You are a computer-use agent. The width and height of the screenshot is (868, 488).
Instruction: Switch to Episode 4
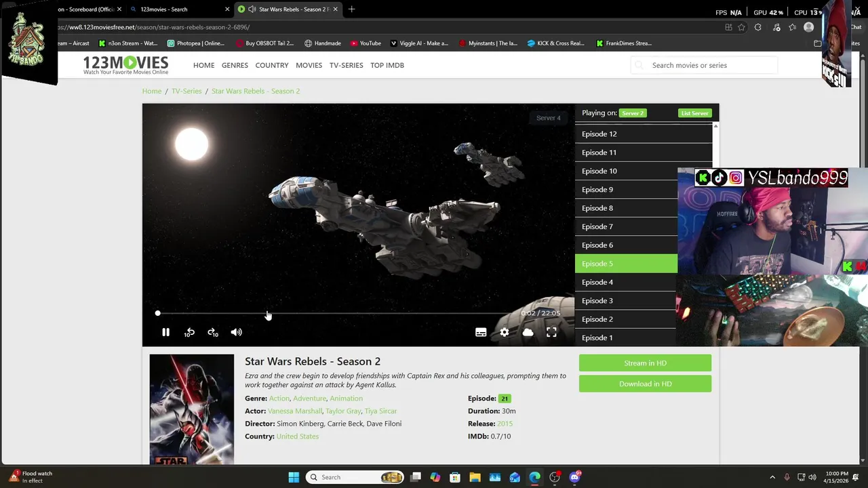pyautogui.click(x=626, y=282)
